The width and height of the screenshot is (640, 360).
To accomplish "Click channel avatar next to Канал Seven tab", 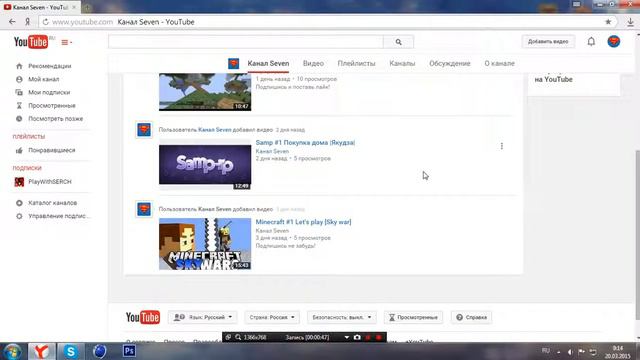I will click(x=233, y=63).
